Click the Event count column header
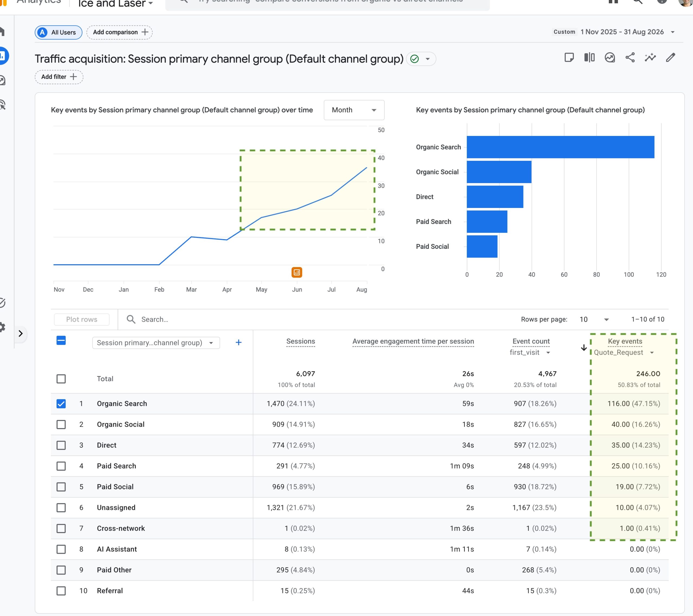The height and width of the screenshot is (616, 693). click(x=531, y=341)
